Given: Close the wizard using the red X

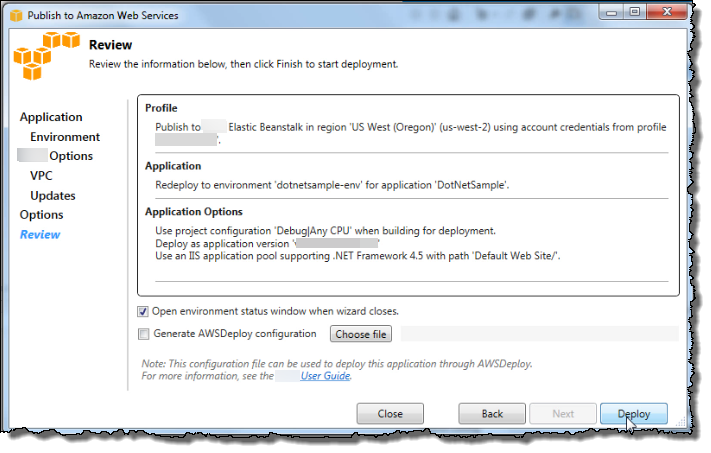Looking at the screenshot, I should pyautogui.click(x=670, y=12).
